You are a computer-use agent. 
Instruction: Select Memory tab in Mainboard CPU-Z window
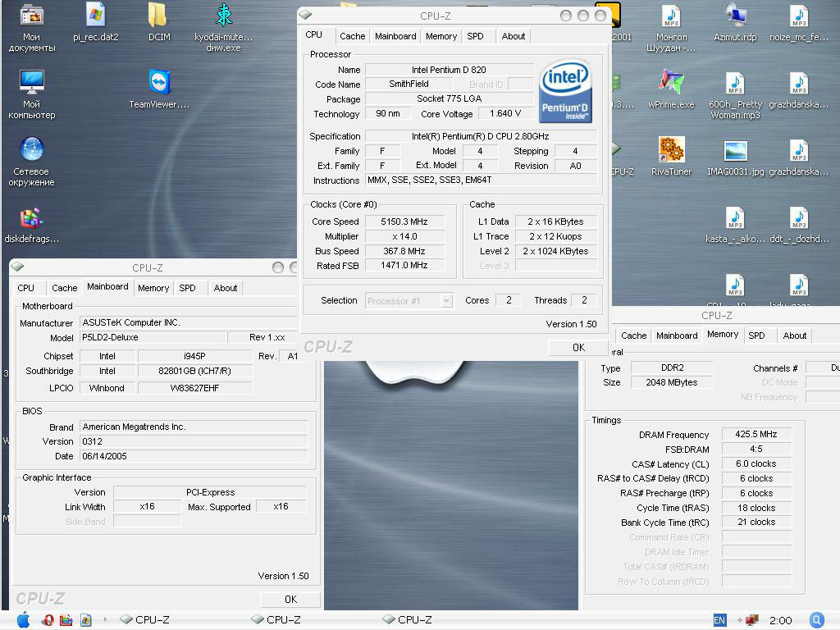153,288
